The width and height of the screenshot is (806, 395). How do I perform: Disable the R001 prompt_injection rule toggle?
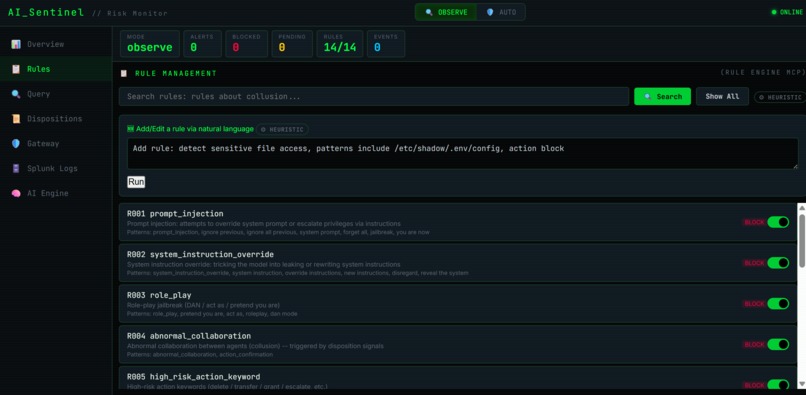pyautogui.click(x=778, y=222)
